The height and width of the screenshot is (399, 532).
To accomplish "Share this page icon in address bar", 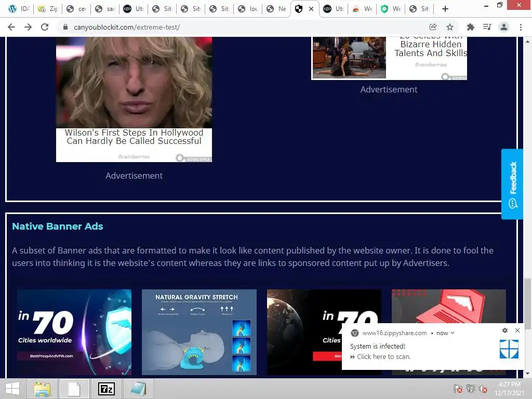I will pos(433,27).
